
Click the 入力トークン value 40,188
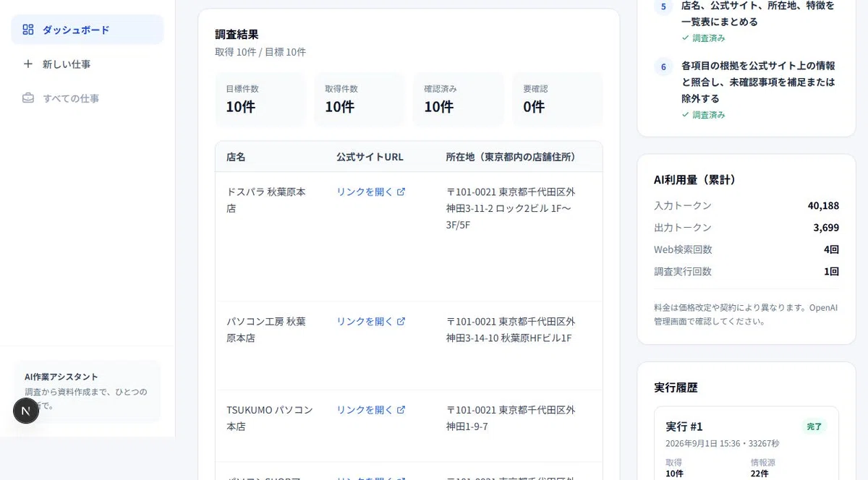(x=823, y=206)
